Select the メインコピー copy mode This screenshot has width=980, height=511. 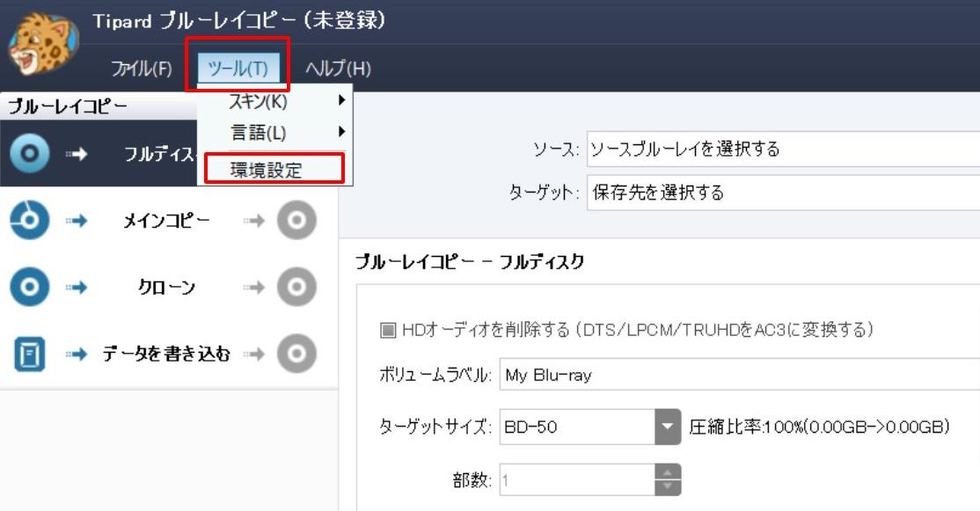166,220
